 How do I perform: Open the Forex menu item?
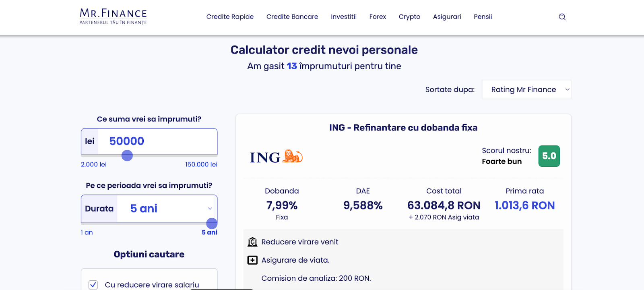378,17
